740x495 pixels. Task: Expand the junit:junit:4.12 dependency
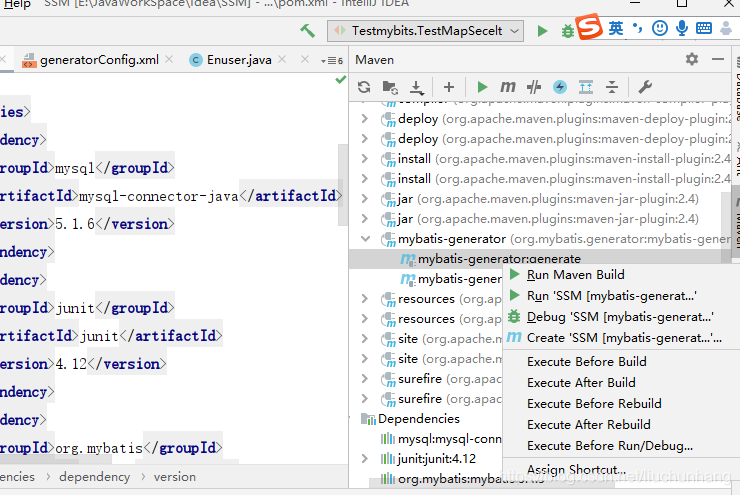click(364, 459)
